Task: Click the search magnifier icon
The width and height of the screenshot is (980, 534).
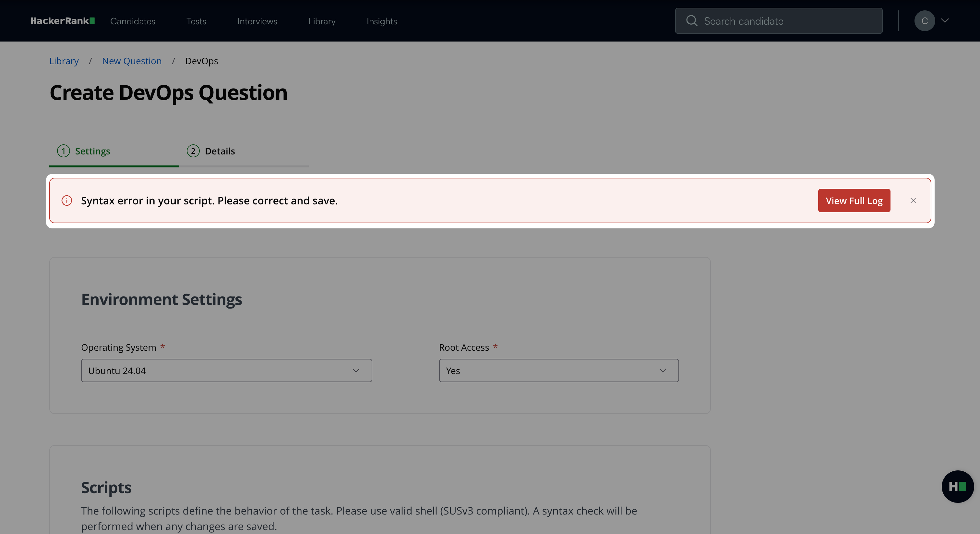Action: [x=691, y=21]
